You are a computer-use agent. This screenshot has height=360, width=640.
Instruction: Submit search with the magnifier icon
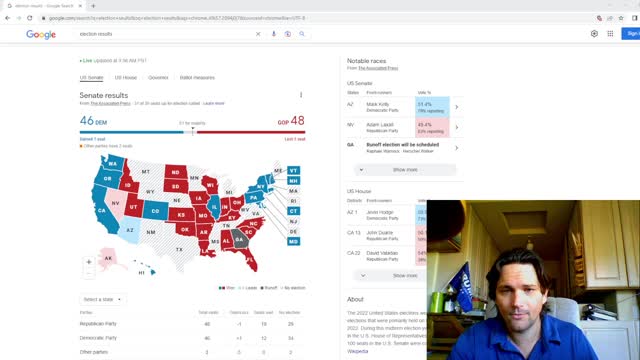302,34
